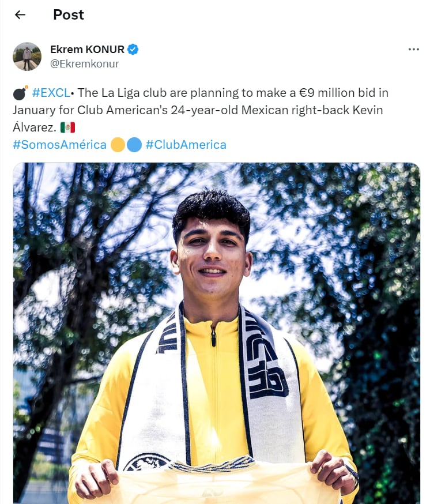Open the #EXCL hashtag
This screenshot has width=430, height=504.
(51, 93)
